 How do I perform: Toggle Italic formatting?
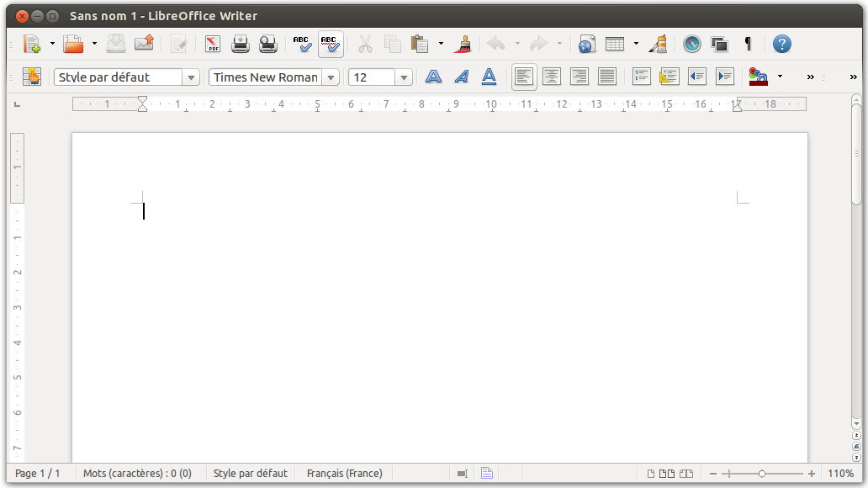[461, 77]
